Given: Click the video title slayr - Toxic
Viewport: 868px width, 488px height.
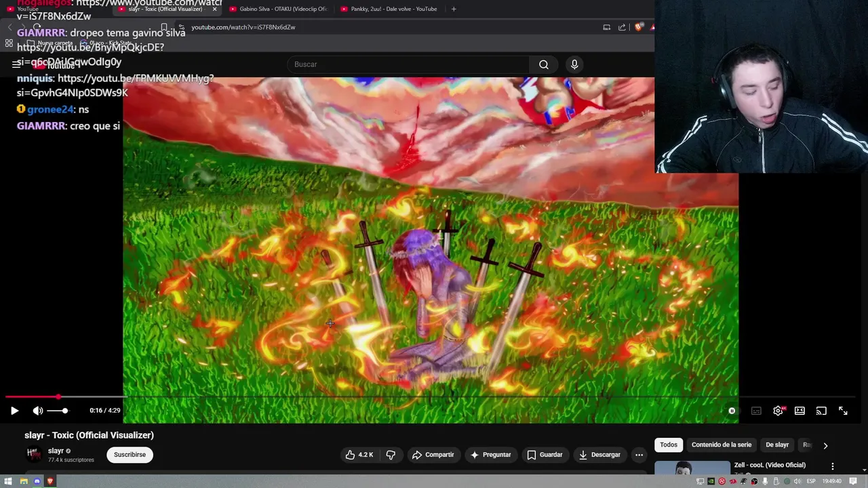Looking at the screenshot, I should [x=89, y=435].
